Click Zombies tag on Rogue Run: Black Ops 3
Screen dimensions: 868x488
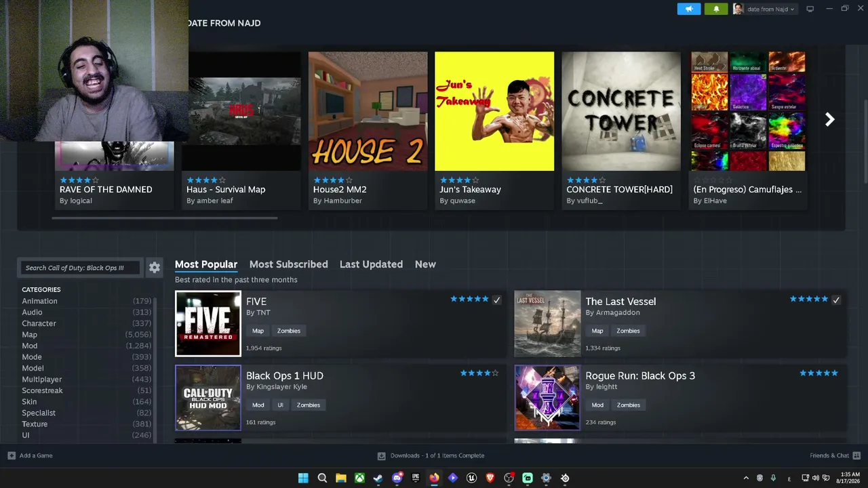[628, 405]
